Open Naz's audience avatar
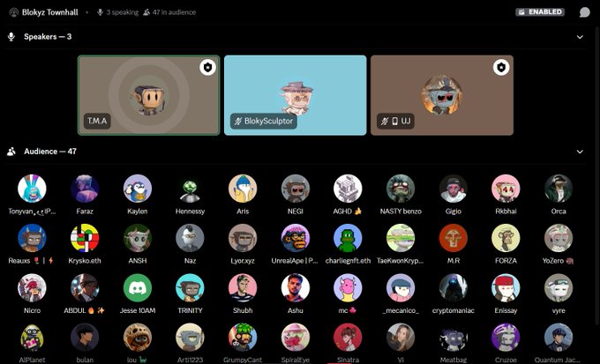 [190, 238]
